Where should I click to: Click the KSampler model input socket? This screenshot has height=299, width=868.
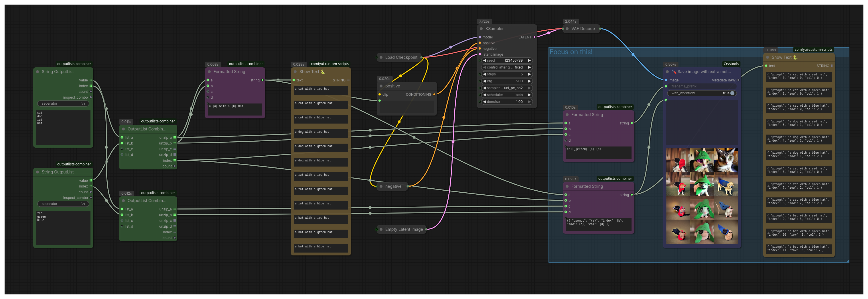coord(480,37)
